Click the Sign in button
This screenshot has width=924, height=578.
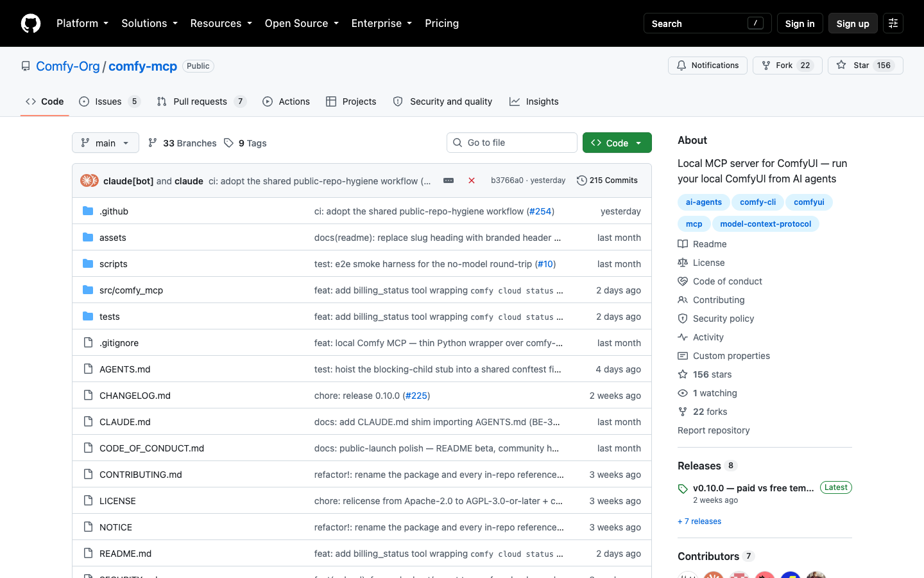coord(800,23)
